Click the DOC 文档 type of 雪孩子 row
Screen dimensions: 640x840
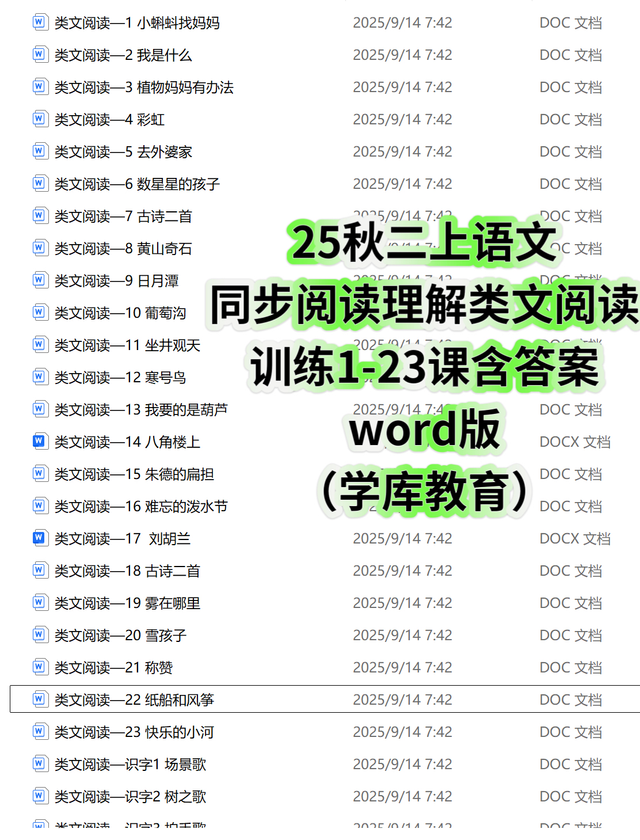point(571,635)
